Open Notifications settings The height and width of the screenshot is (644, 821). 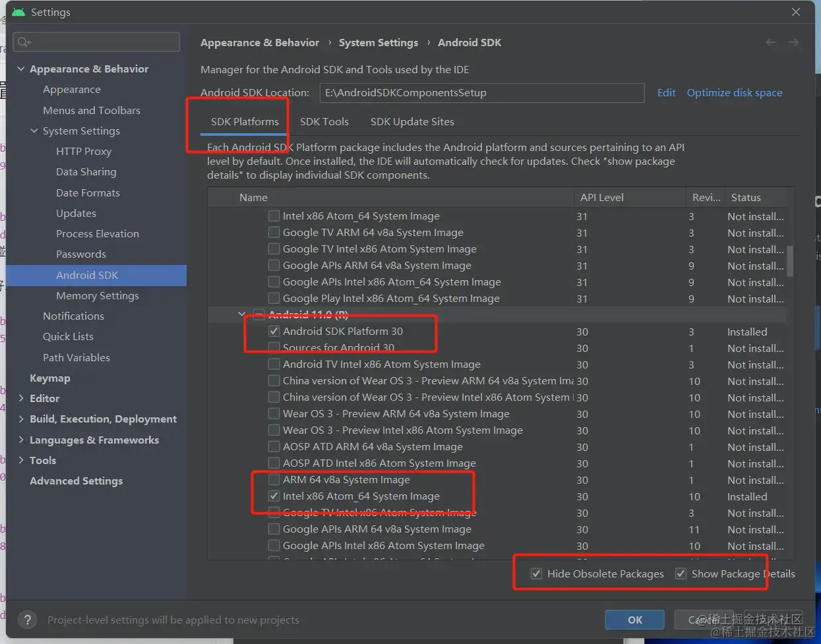pyautogui.click(x=73, y=316)
